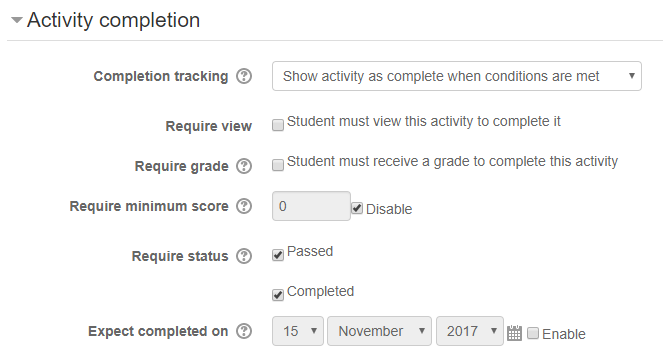Tick the Require view checkbox

[x=278, y=125]
